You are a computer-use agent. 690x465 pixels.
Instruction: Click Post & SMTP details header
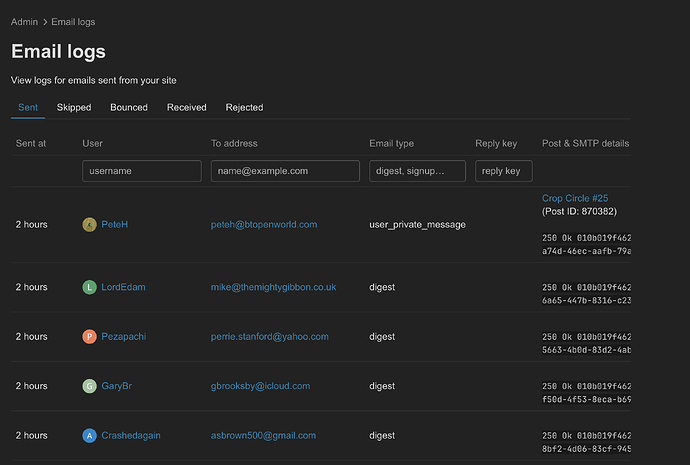[x=585, y=143]
